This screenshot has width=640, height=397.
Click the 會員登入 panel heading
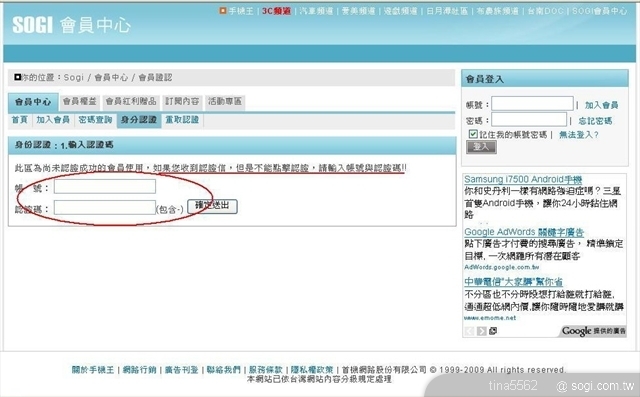485,79
